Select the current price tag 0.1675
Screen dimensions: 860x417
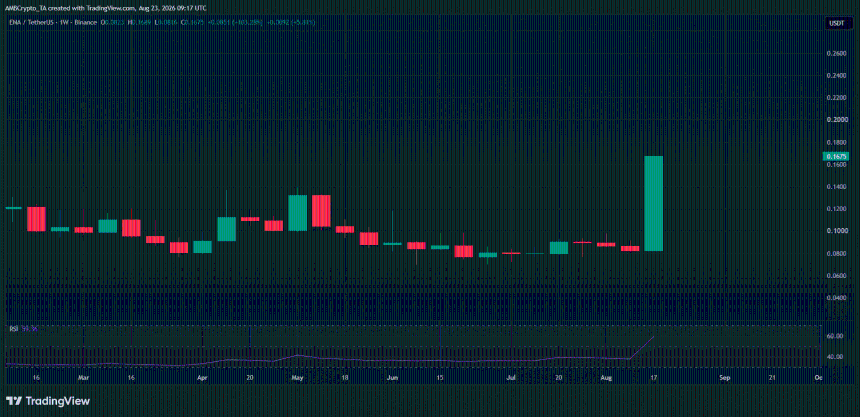point(836,156)
